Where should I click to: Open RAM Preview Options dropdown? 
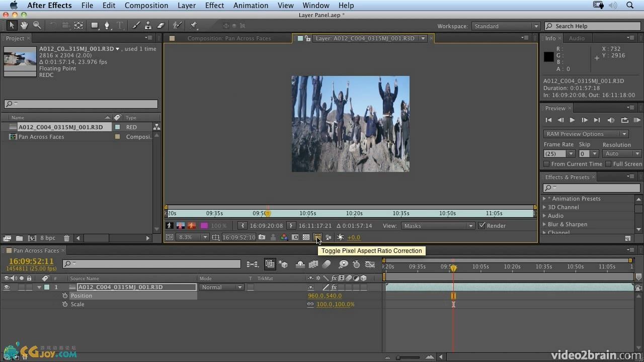pyautogui.click(x=586, y=134)
